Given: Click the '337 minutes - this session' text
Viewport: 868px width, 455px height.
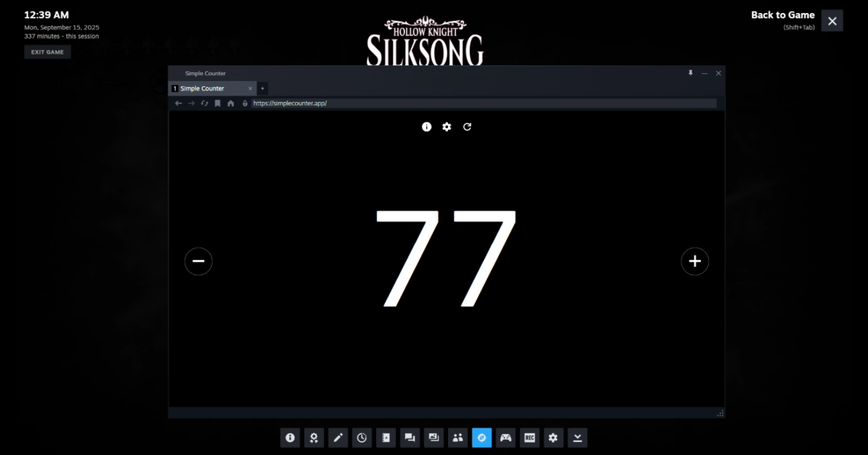Looking at the screenshot, I should tap(62, 36).
